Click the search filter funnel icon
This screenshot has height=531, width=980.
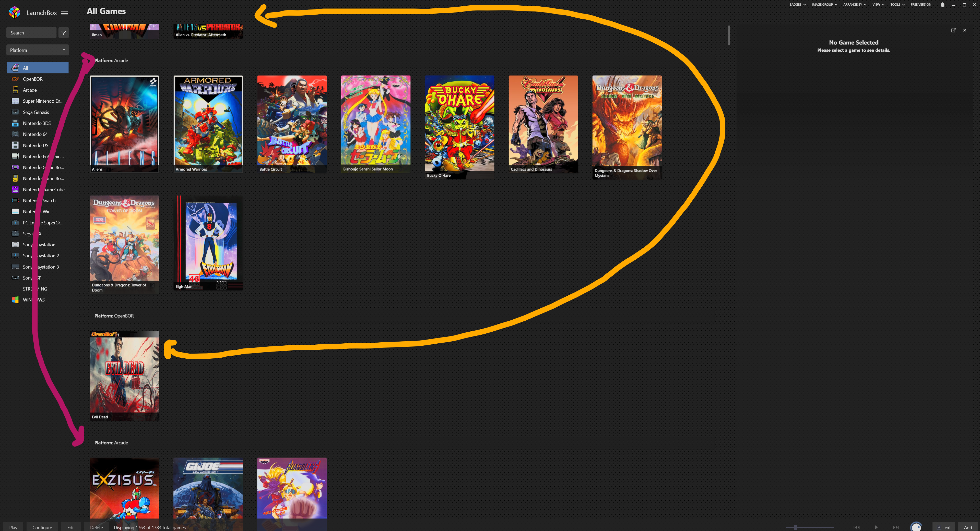point(64,33)
